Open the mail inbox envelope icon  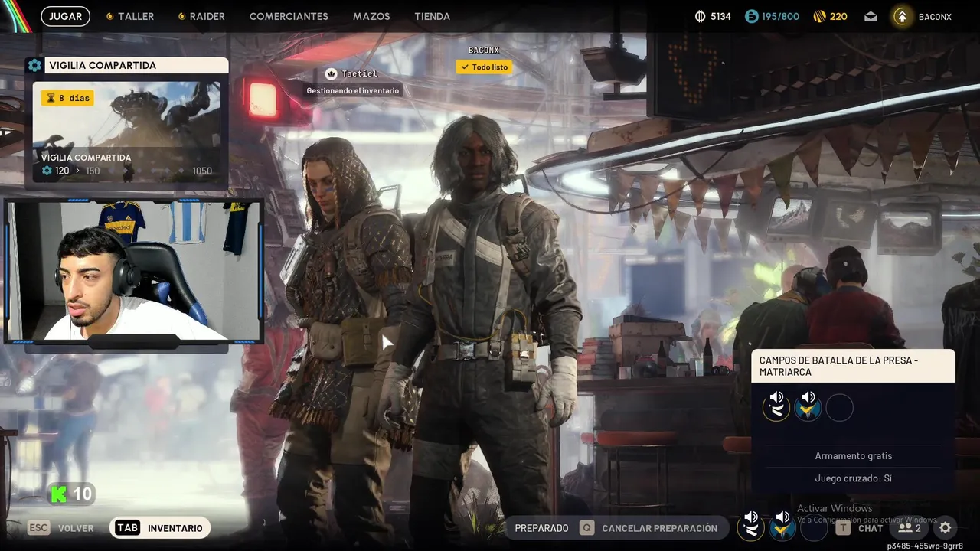[x=871, y=16]
